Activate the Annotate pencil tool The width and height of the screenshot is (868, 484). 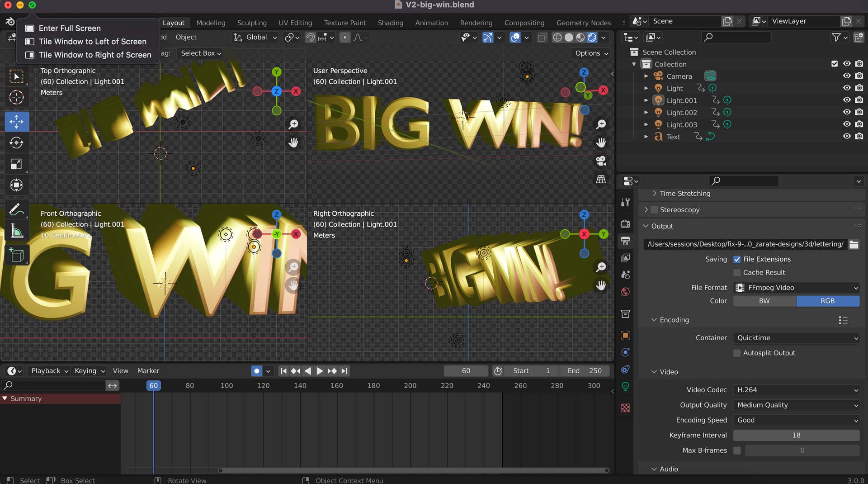pos(17,210)
